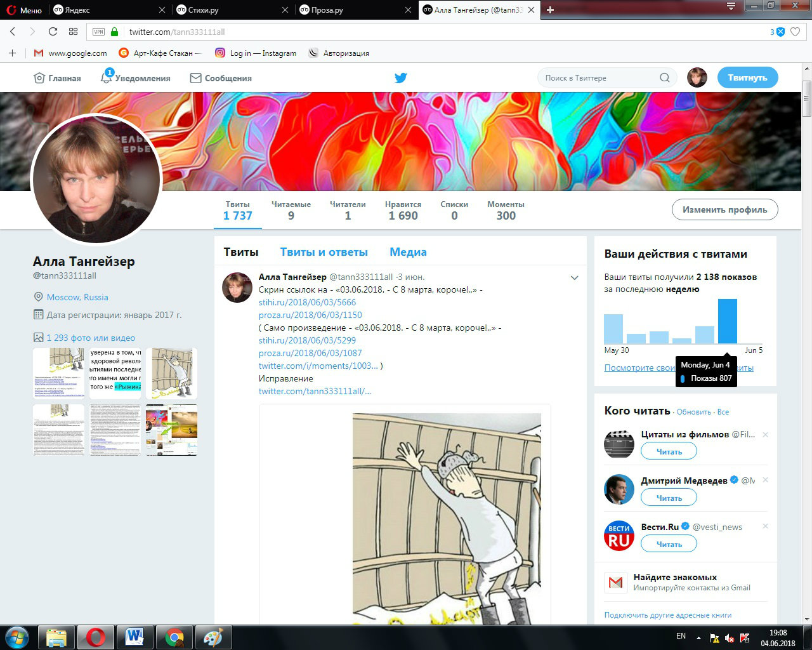
Task: Click the ad blocker shield badge
Action: click(x=780, y=32)
